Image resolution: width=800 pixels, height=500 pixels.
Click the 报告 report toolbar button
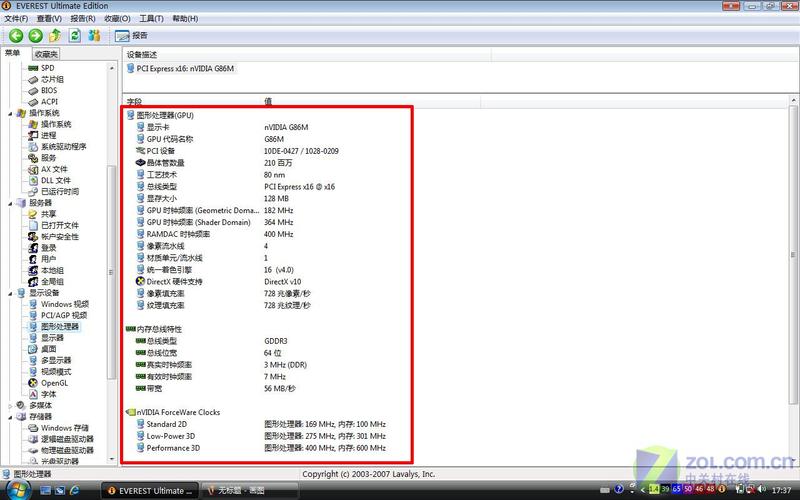131,36
